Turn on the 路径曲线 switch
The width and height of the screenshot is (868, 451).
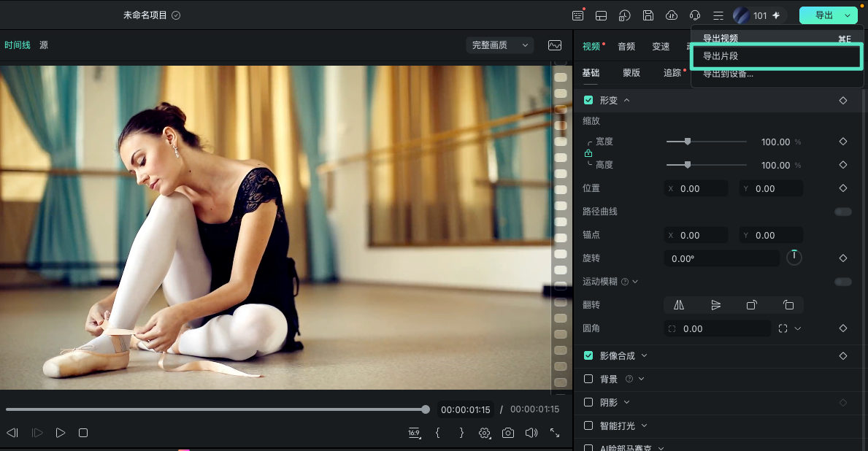pos(843,212)
